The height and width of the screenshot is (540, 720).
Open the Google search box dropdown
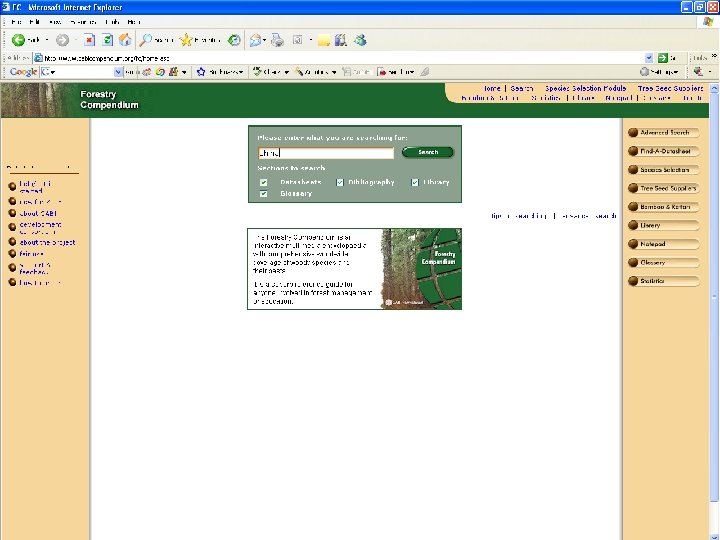tap(118, 72)
